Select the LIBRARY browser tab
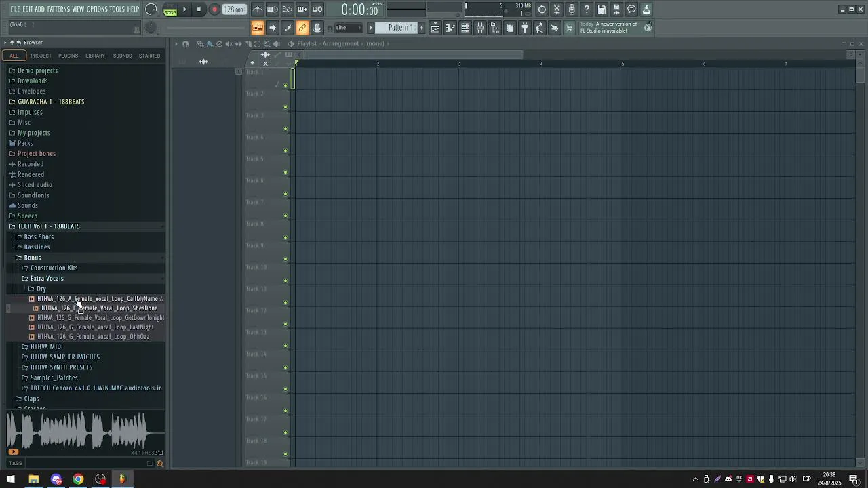Image resolution: width=868 pixels, height=488 pixels. pos(95,56)
